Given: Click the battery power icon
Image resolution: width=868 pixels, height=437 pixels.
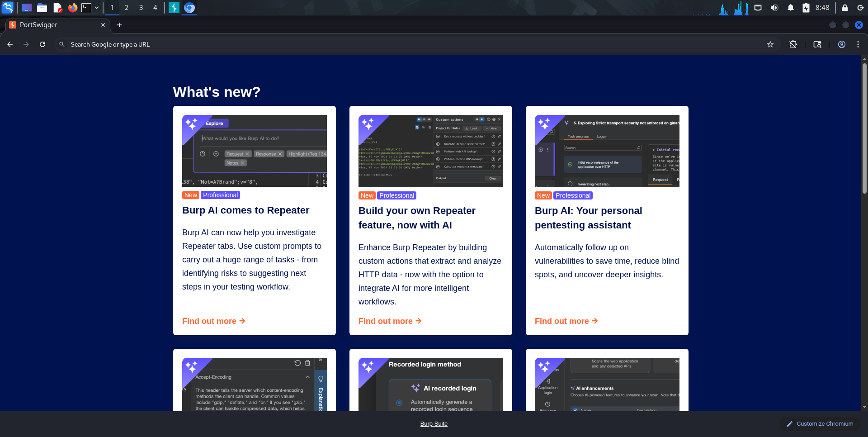Looking at the screenshot, I should click(x=806, y=8).
